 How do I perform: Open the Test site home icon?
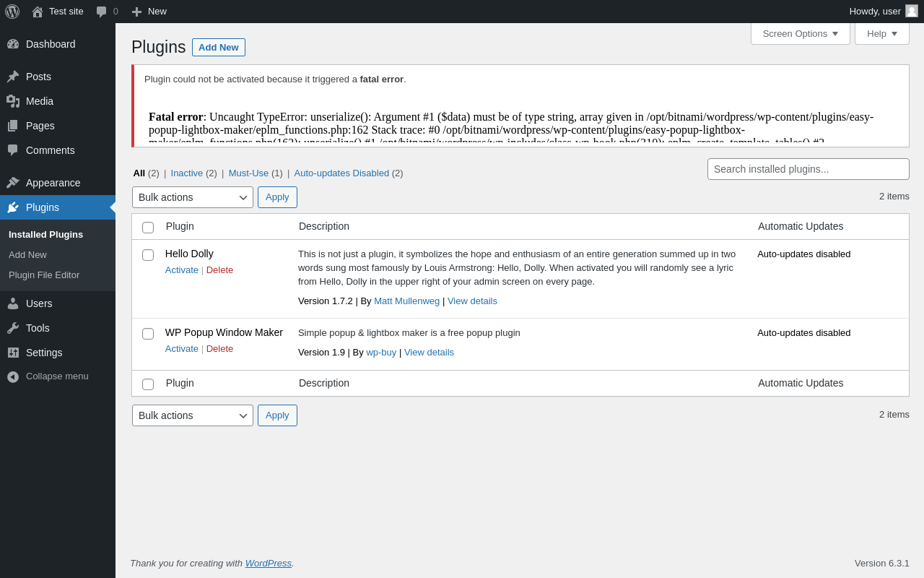(38, 12)
